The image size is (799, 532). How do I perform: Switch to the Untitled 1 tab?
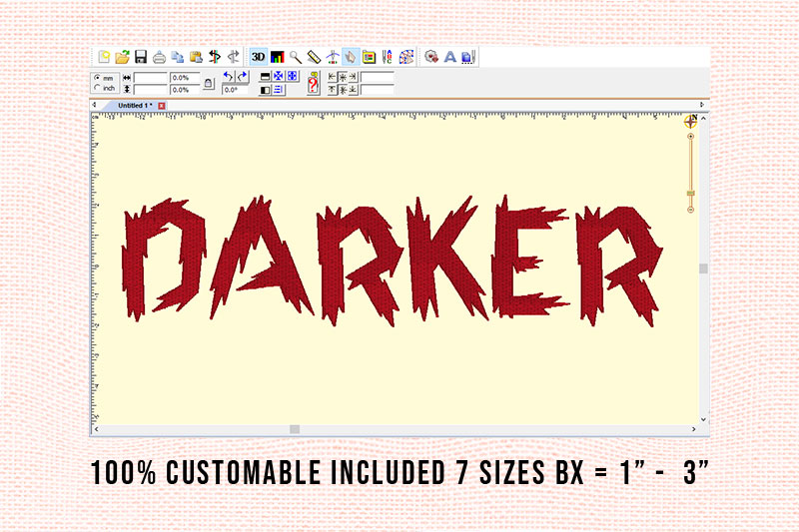point(135,106)
